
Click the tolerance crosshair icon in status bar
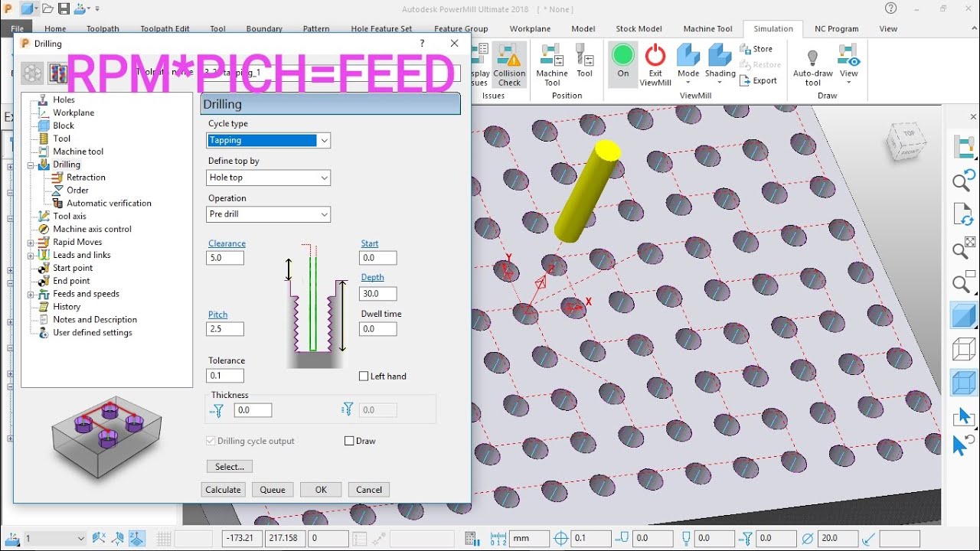pos(561,539)
